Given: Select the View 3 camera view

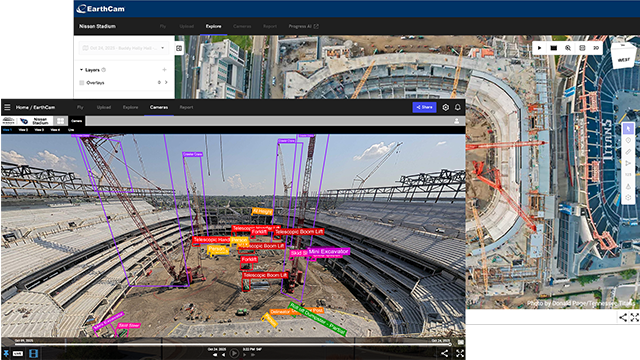Looking at the screenshot, I should tap(39, 130).
